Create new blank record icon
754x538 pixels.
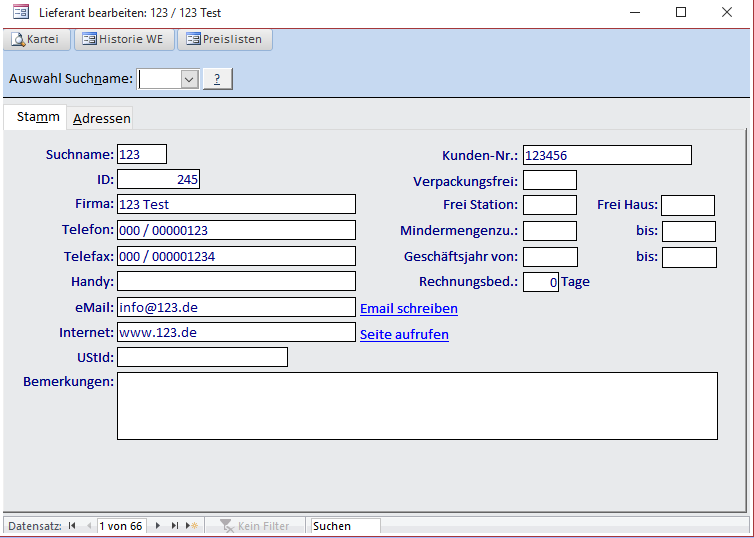pyautogui.click(x=192, y=526)
